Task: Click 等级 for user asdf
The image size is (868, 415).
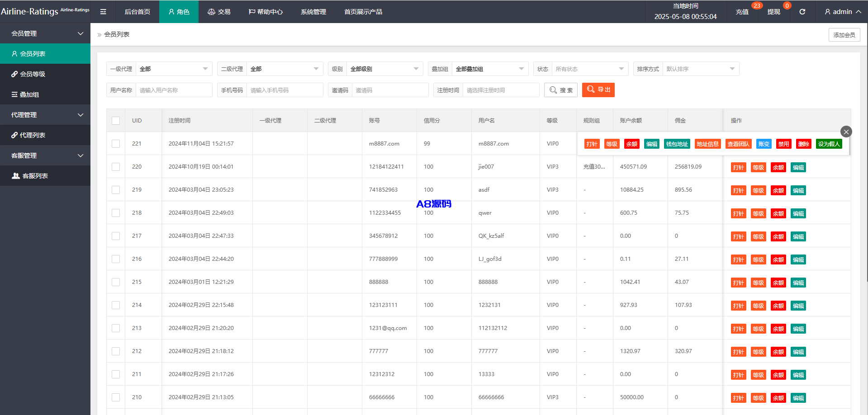Action: [759, 191]
